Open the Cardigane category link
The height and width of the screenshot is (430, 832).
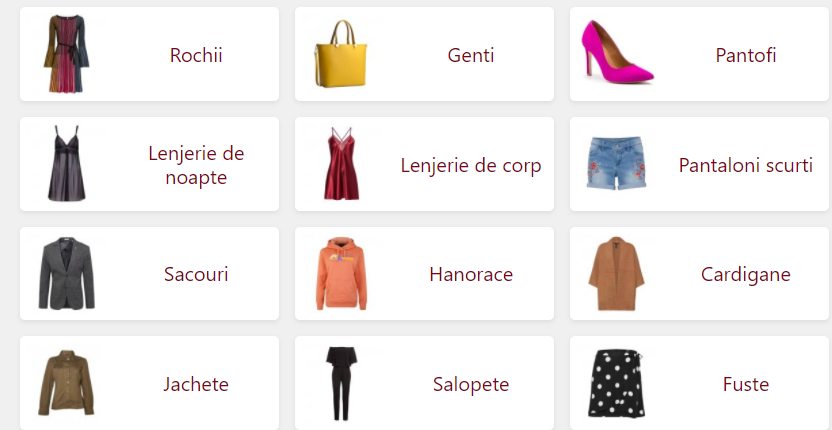point(746,274)
